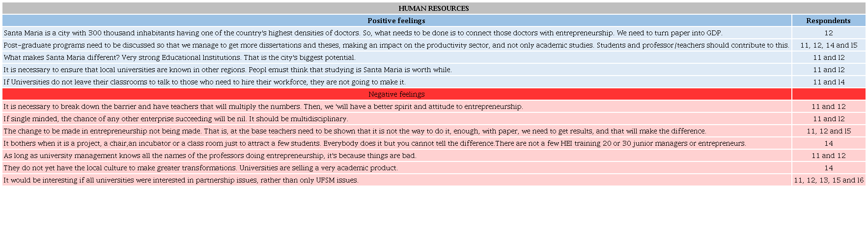Click the statement about Santa Maria's 300 thousand inhabitants

click(x=363, y=33)
